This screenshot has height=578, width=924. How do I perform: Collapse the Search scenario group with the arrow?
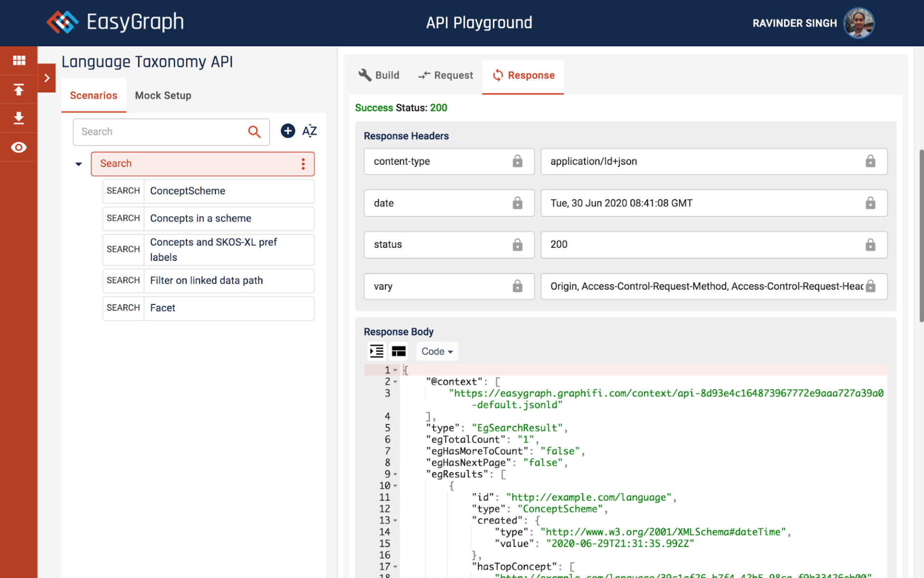pyautogui.click(x=78, y=164)
